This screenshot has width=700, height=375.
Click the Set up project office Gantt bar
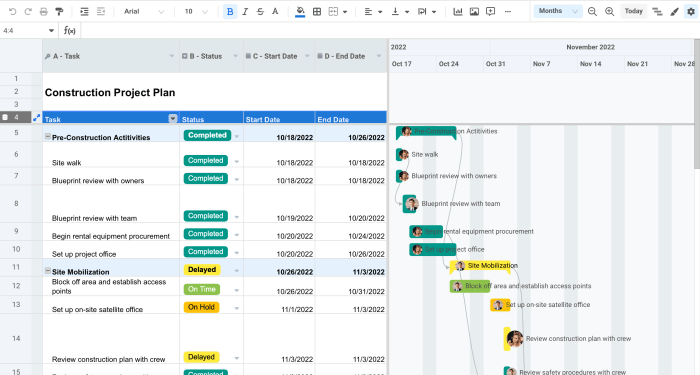coord(433,249)
